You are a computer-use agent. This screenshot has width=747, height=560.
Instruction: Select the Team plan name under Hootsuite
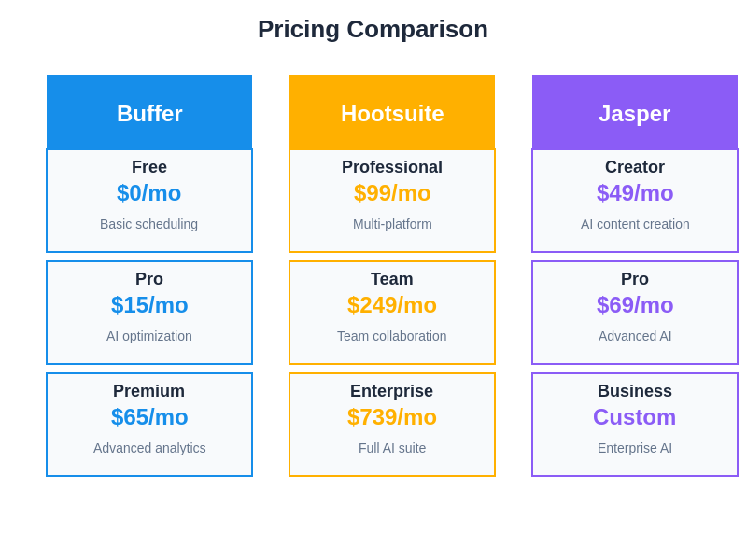[x=392, y=279]
